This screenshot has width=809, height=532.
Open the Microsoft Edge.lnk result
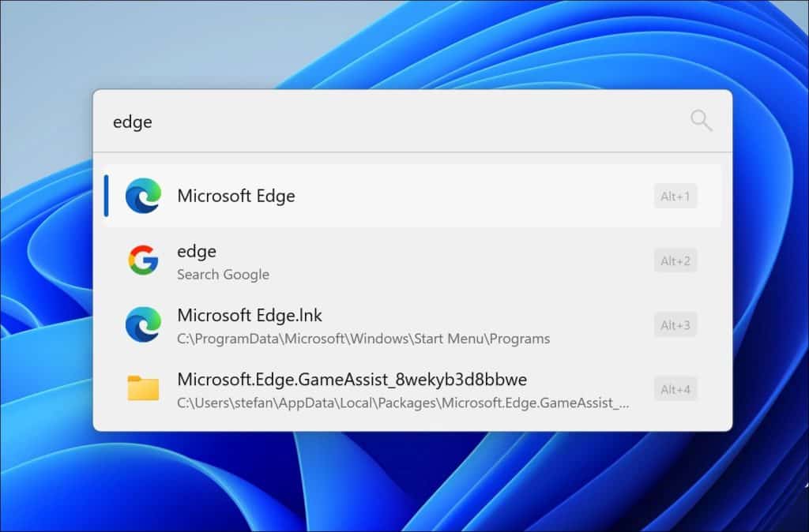[x=412, y=325]
